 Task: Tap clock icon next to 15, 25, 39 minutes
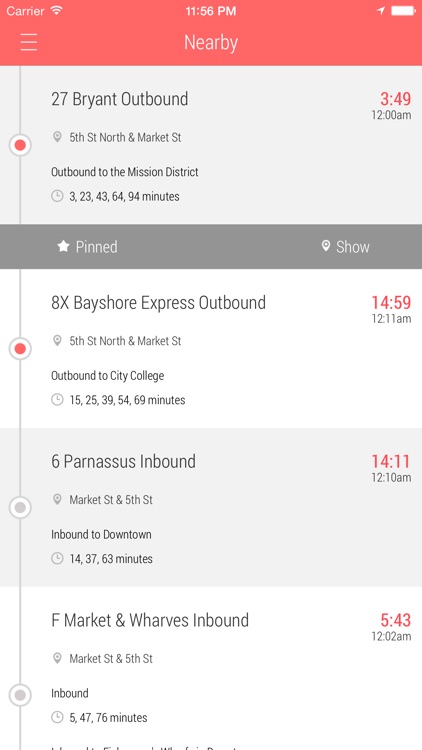point(57,399)
